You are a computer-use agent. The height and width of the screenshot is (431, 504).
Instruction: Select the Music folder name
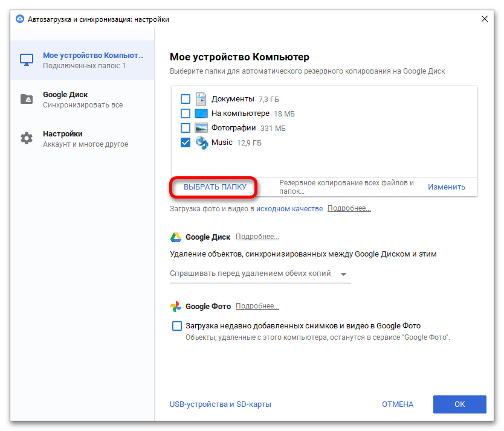[222, 142]
